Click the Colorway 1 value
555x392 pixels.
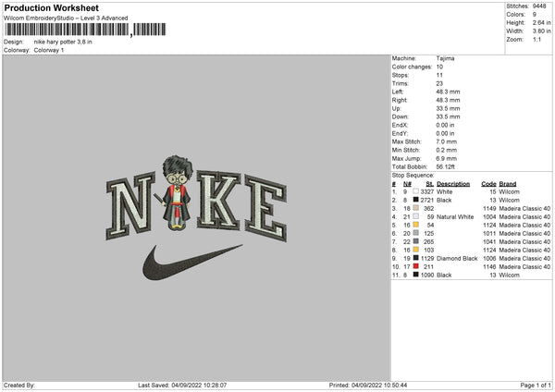click(x=49, y=50)
